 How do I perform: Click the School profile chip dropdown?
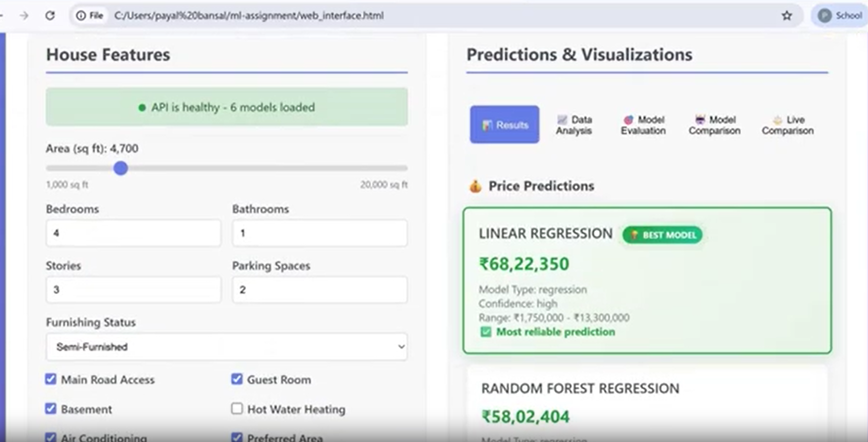tap(840, 16)
